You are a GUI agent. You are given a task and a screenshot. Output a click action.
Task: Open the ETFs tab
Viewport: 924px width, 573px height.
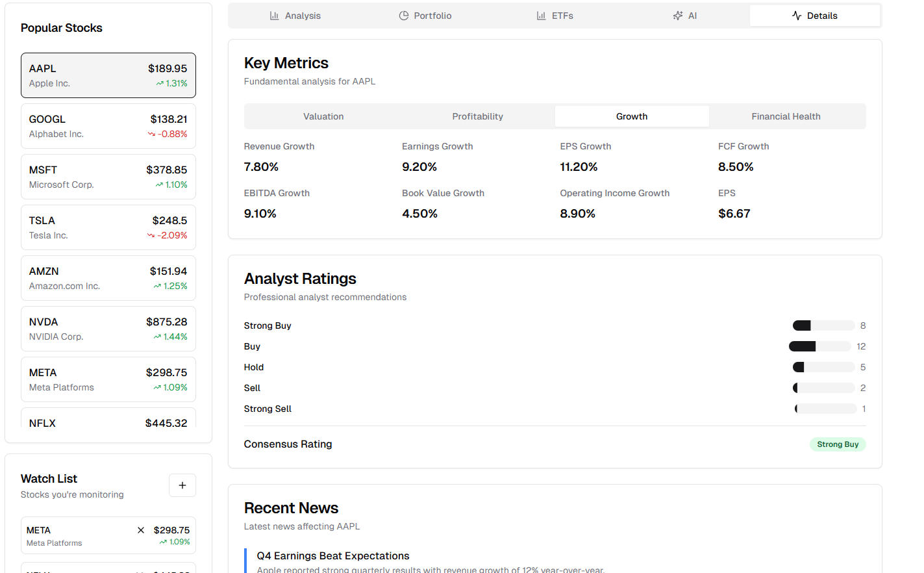[555, 16]
